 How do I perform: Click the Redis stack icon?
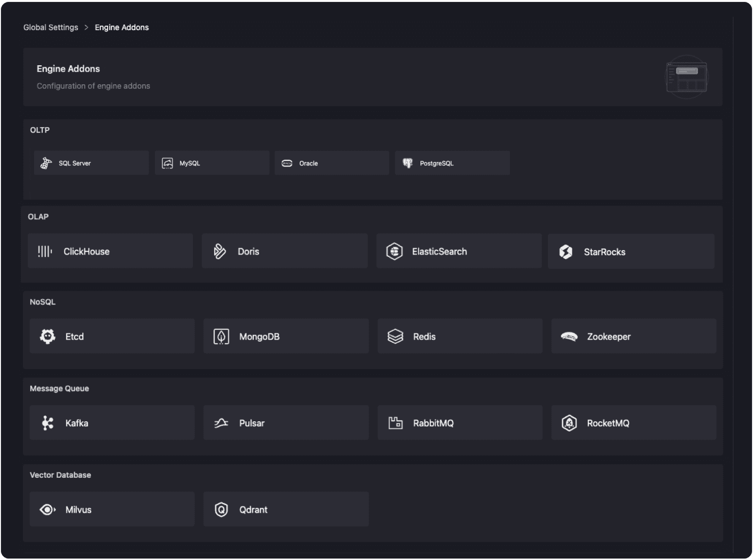pos(395,336)
